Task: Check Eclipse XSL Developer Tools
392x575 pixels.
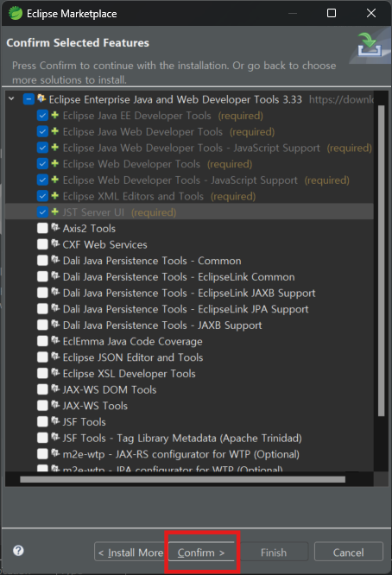Action: [42, 373]
